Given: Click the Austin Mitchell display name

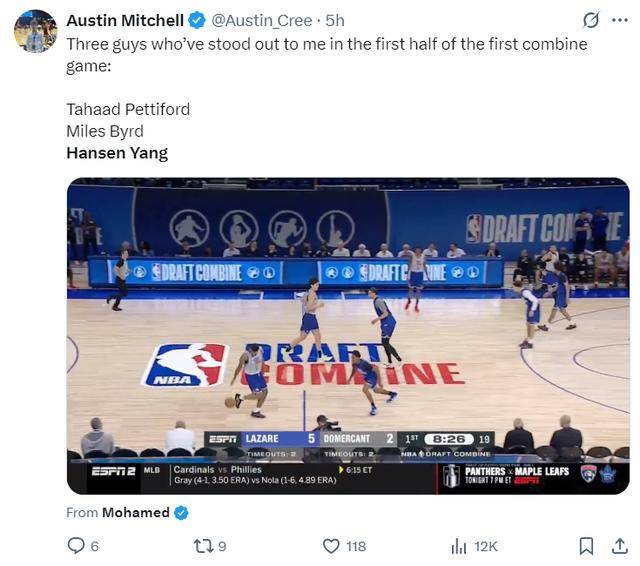Looking at the screenshot, I should (x=125, y=20).
